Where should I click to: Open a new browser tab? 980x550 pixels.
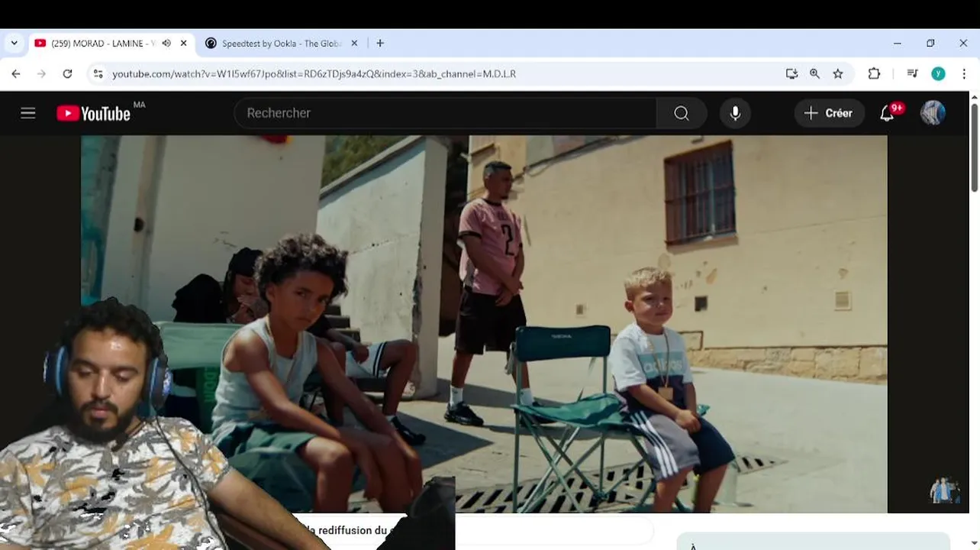(380, 44)
